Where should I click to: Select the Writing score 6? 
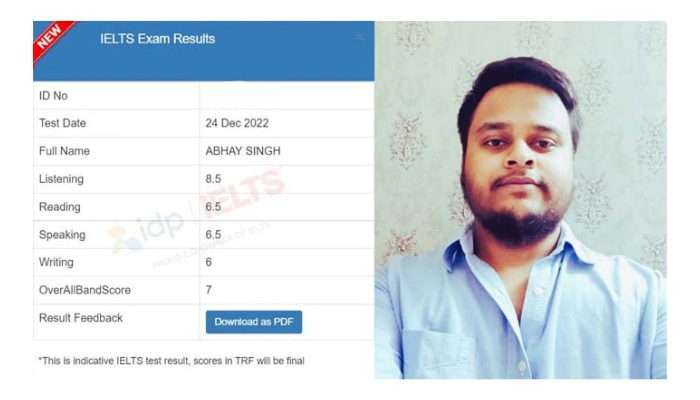[x=208, y=262]
